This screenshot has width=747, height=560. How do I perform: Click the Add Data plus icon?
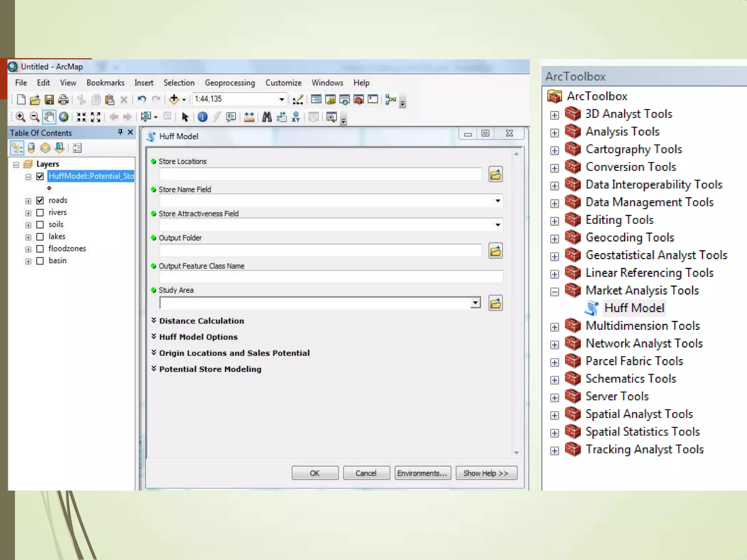click(x=174, y=99)
